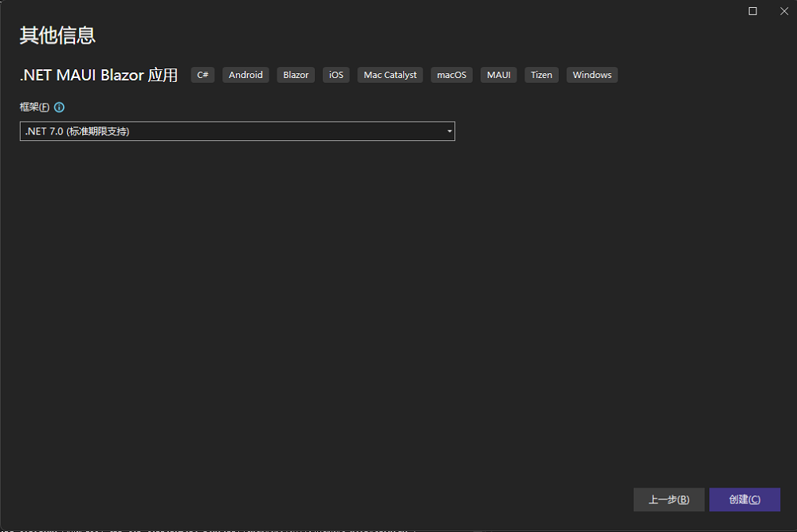Viewport: 797px width, 532px height.
Task: Click the C# tag
Action: (x=202, y=75)
